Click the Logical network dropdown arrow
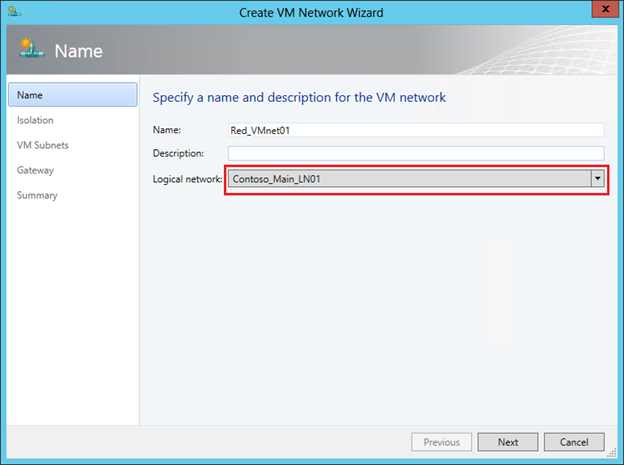 (597, 179)
